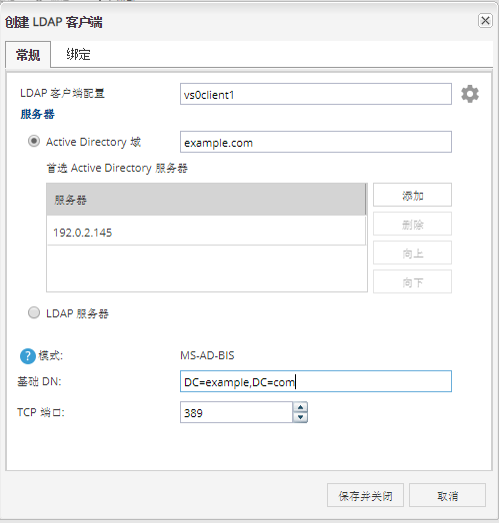
Task: Click the TCP 端口 field showing 389
Action: click(236, 413)
